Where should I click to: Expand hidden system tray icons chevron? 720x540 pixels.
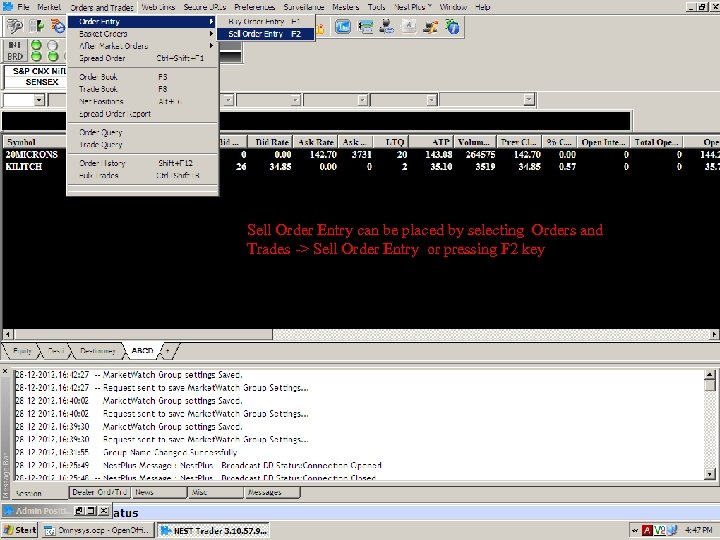[x=635, y=530]
